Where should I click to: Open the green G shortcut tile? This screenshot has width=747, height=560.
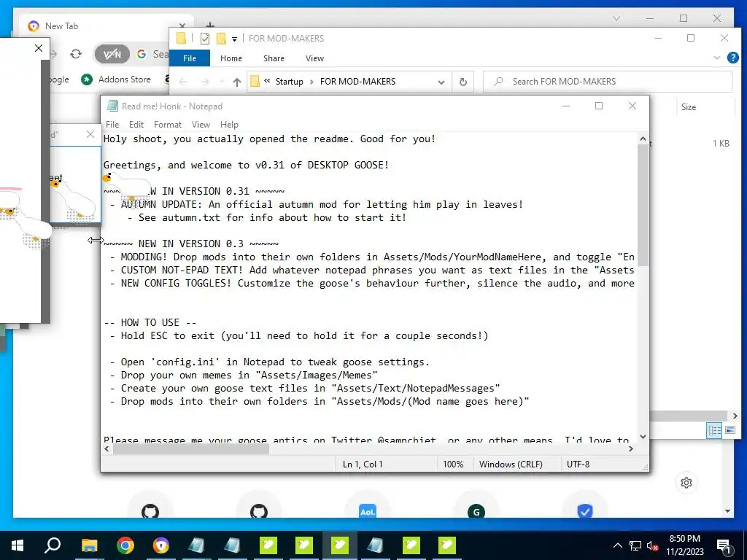(x=476, y=511)
